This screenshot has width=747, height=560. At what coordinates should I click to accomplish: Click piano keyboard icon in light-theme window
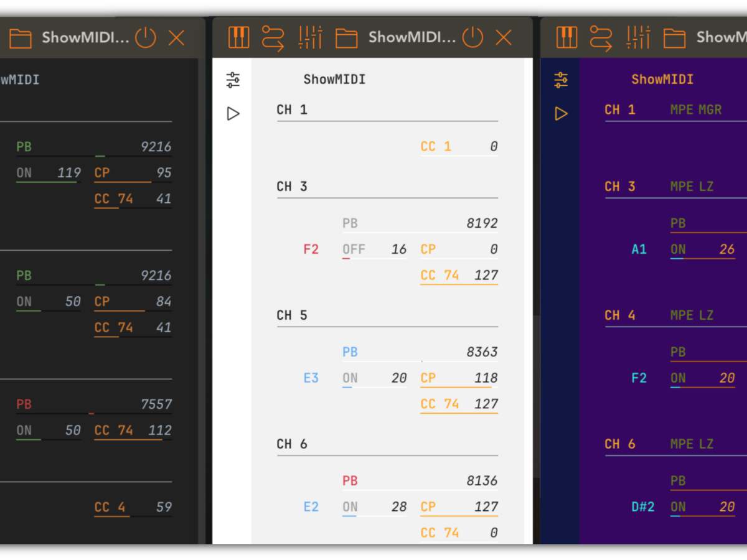pyautogui.click(x=238, y=37)
